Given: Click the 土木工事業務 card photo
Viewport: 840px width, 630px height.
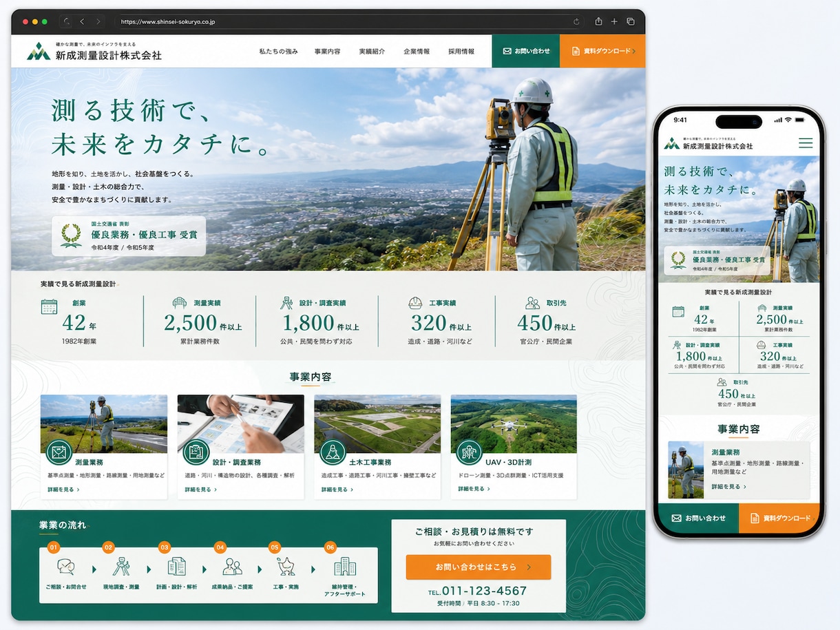Looking at the screenshot, I should point(377,423).
